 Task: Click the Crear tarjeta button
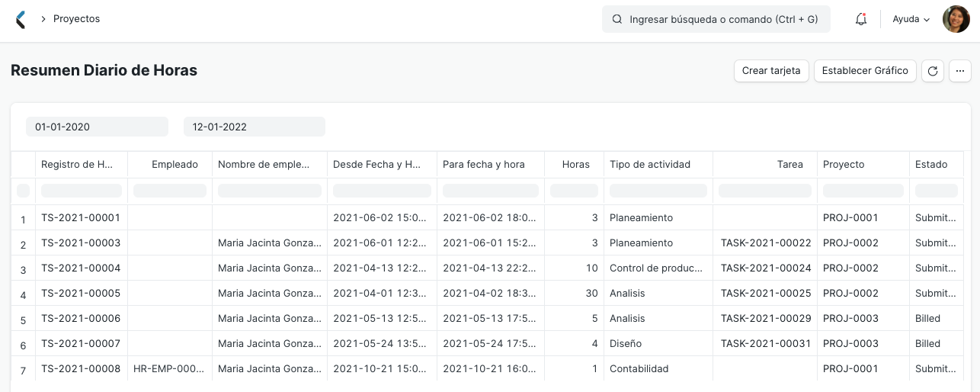[x=771, y=71]
